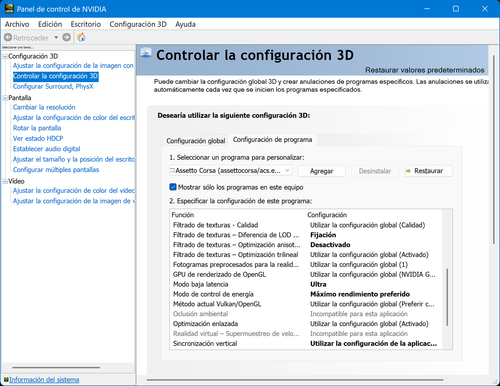Open the home page icon in toolbar

click(81, 37)
